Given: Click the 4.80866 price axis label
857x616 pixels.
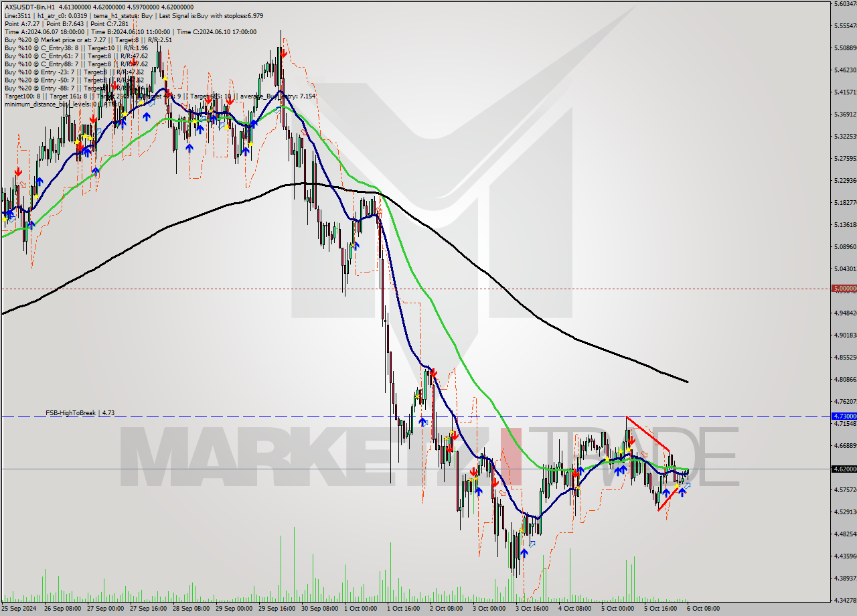Looking at the screenshot, I should coord(845,379).
